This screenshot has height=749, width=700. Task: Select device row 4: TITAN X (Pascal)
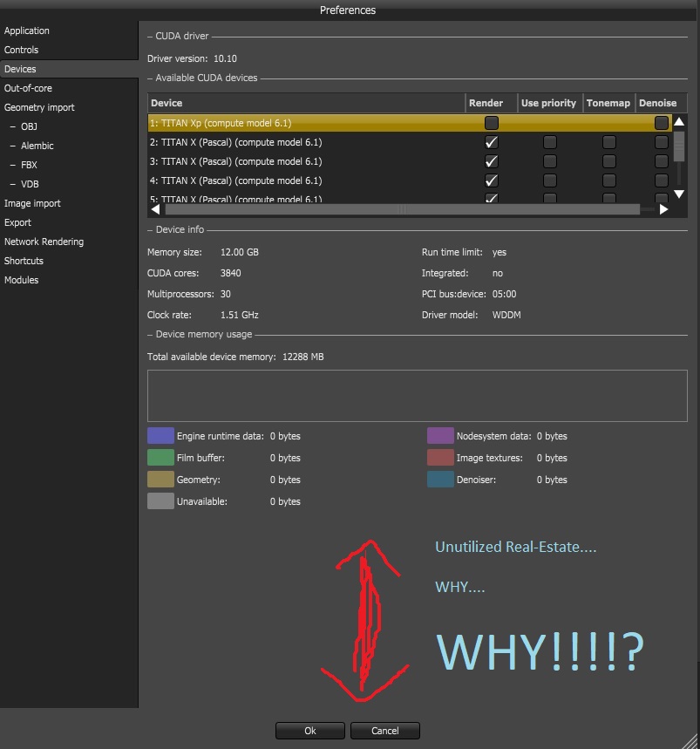click(x=410, y=180)
